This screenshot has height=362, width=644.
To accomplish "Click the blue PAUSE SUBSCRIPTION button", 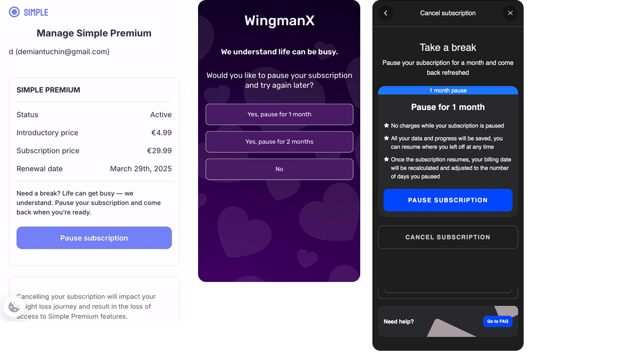I will (448, 200).
